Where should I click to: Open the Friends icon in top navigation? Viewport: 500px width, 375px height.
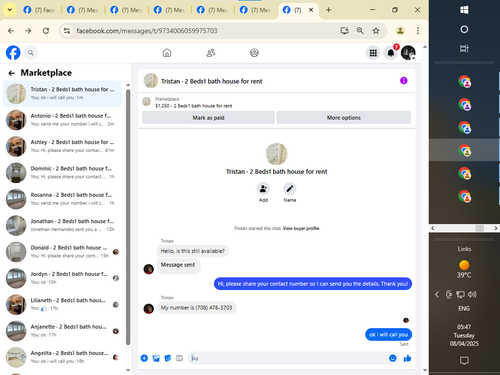pos(211,53)
